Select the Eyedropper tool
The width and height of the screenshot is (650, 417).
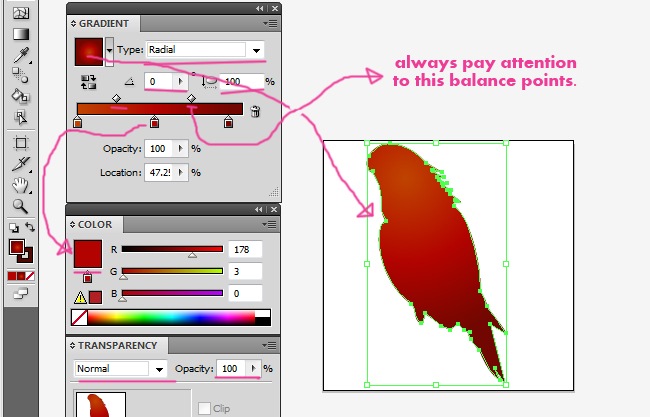tap(20, 54)
